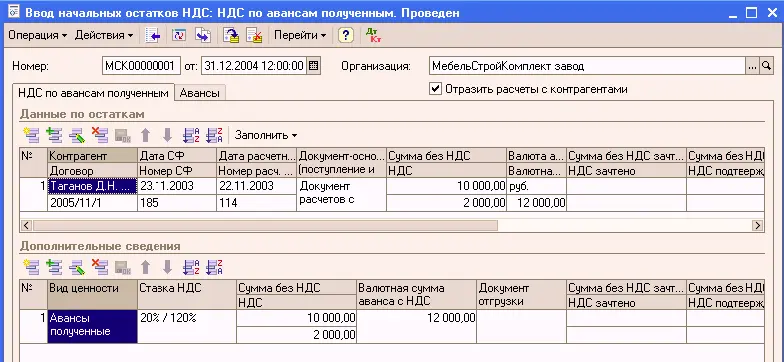Click 'Валюта а...' column header in upper table
784x362 pixels.
536,156
